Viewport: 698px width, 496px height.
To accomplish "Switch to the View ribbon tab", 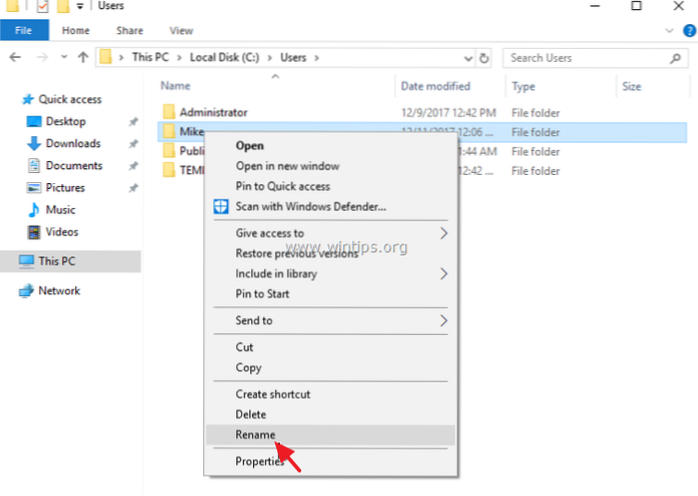I will (181, 31).
